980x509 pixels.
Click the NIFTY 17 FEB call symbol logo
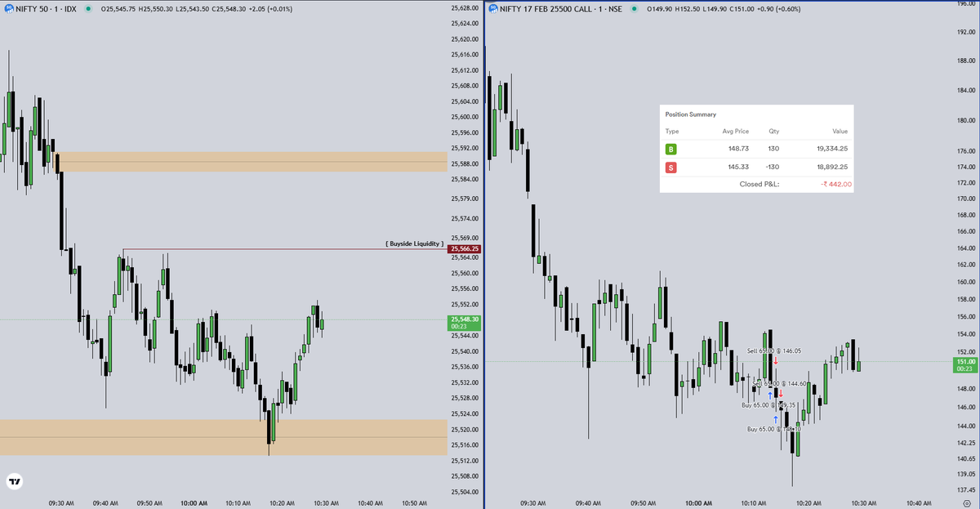(x=493, y=7)
